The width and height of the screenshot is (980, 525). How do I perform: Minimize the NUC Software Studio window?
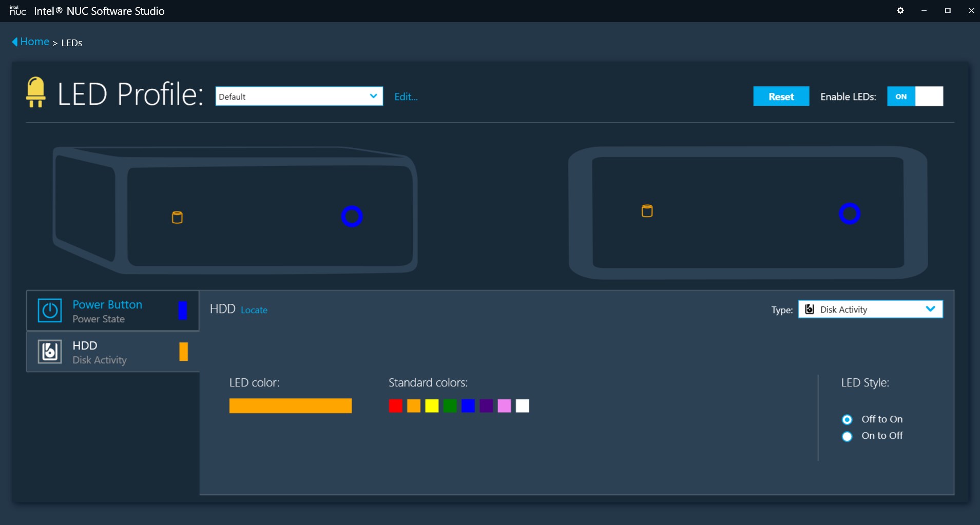924,10
